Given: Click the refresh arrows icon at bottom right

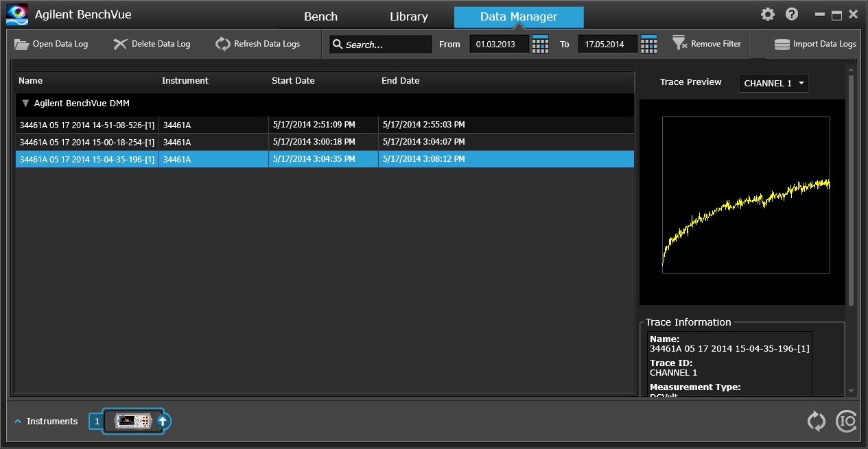Looking at the screenshot, I should (817, 421).
